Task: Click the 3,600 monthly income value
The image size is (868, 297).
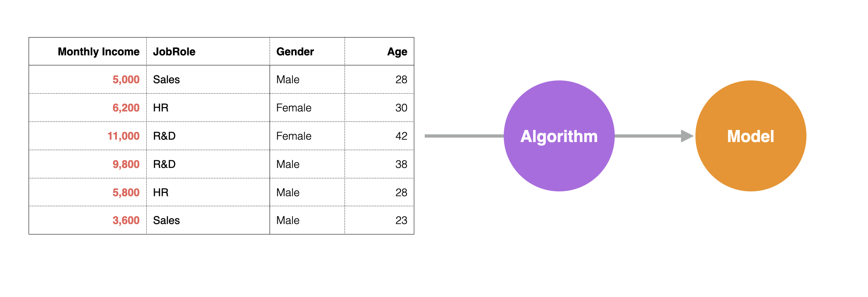Action: coord(126,220)
